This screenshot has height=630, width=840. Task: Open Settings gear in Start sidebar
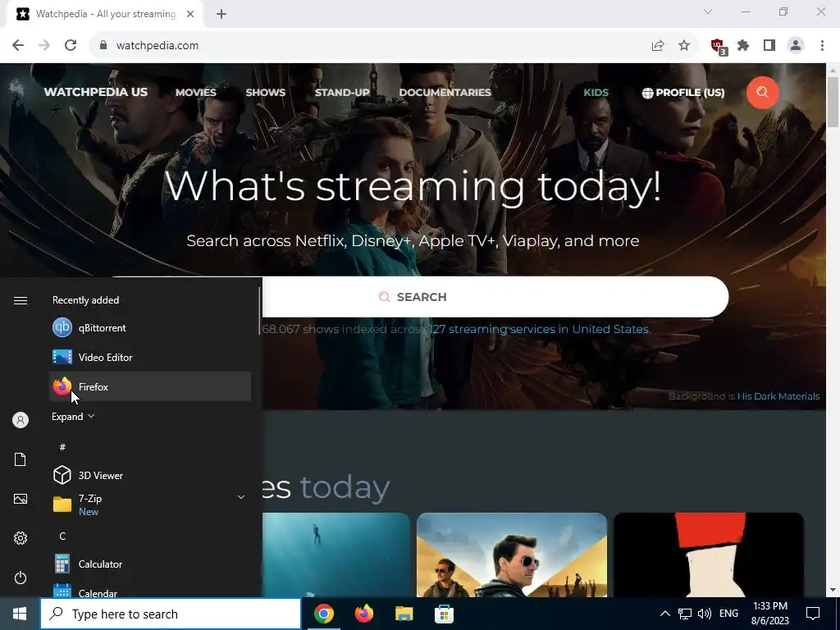pyautogui.click(x=21, y=538)
